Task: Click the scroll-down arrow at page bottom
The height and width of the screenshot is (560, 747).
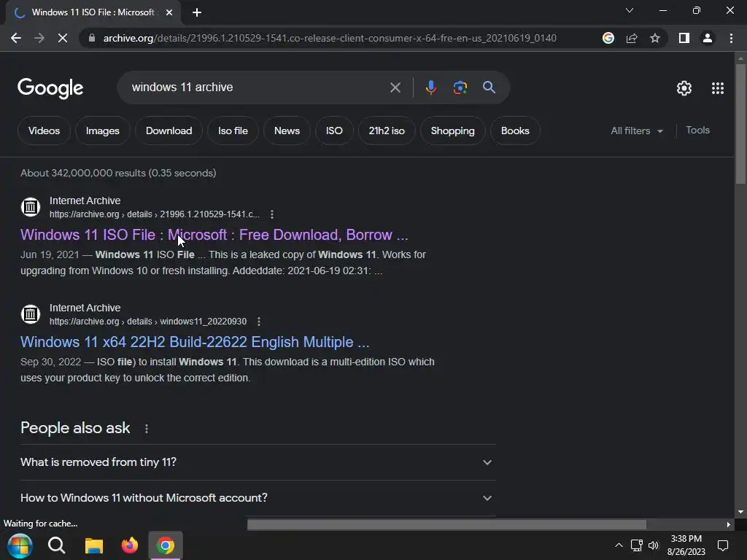Action: pyautogui.click(x=740, y=512)
